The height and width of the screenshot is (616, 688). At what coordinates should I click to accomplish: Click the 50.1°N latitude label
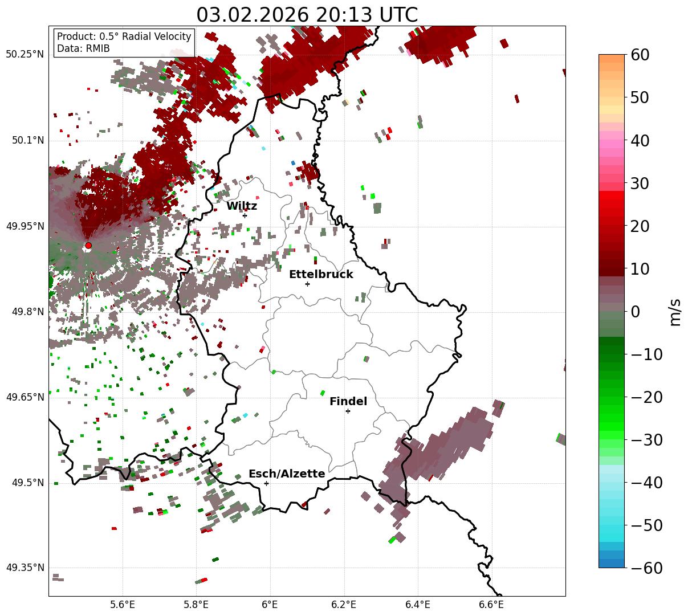27,140
